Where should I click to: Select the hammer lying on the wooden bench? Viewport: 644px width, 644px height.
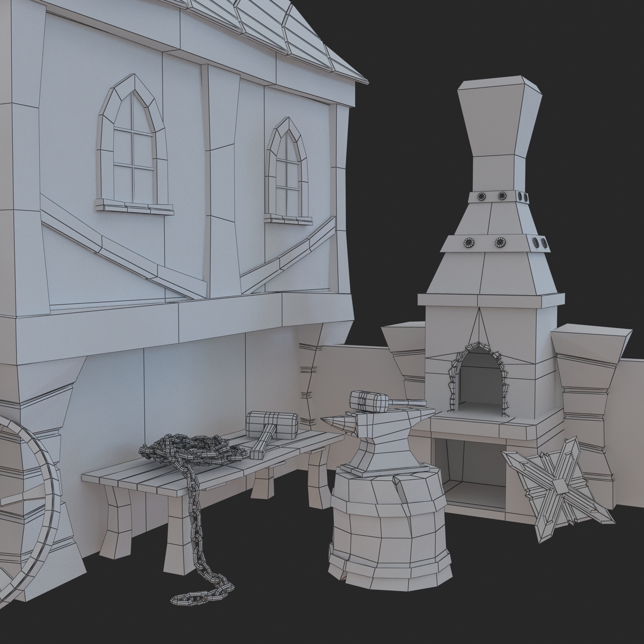(x=271, y=430)
